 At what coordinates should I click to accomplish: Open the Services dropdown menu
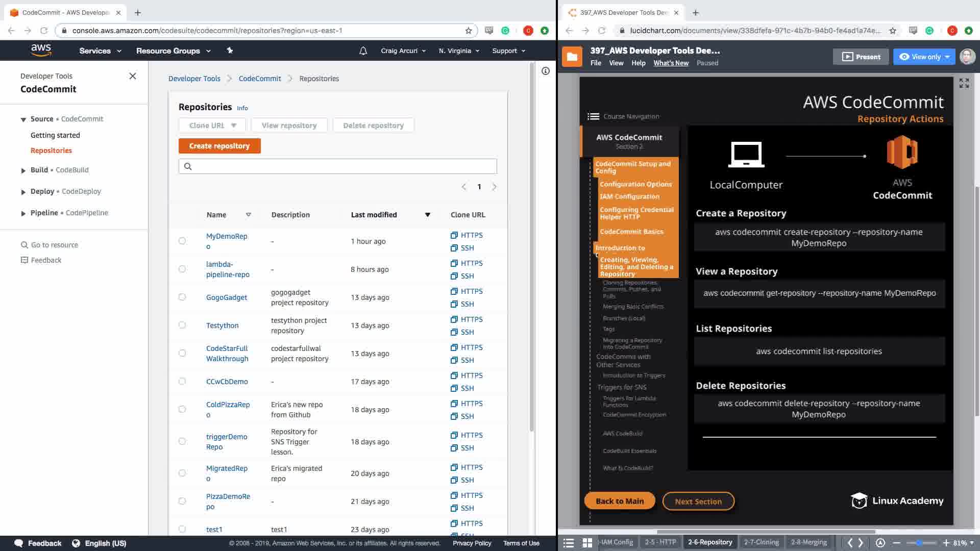(x=100, y=51)
